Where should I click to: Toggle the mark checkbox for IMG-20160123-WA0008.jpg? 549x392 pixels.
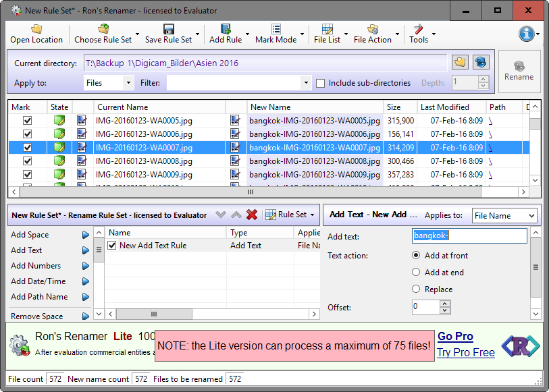(27, 161)
